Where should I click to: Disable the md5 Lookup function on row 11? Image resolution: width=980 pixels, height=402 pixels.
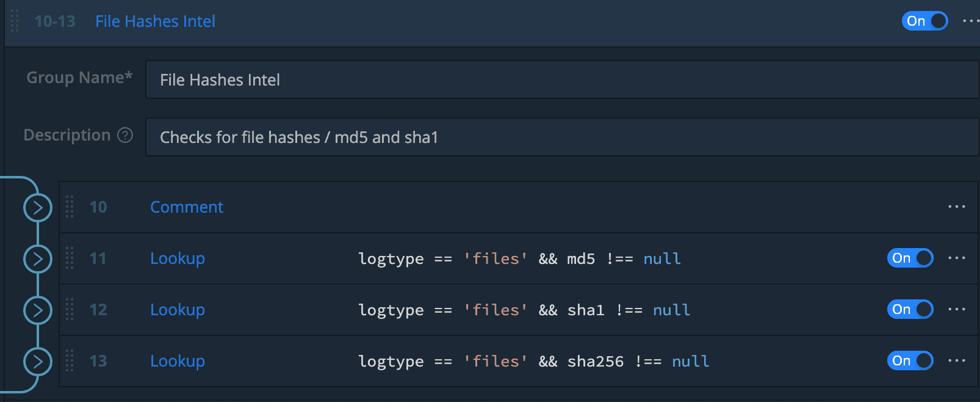[x=910, y=258]
